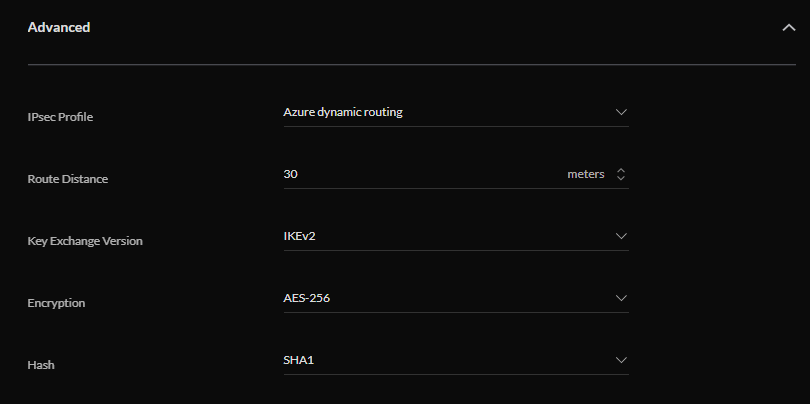
Task: Click the meters unit label
Action: pos(586,174)
